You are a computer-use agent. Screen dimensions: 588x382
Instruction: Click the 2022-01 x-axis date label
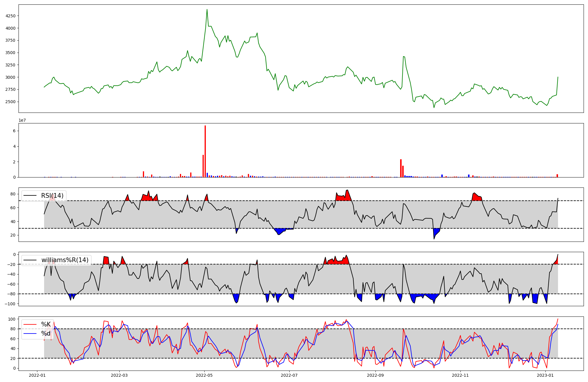click(x=37, y=375)
